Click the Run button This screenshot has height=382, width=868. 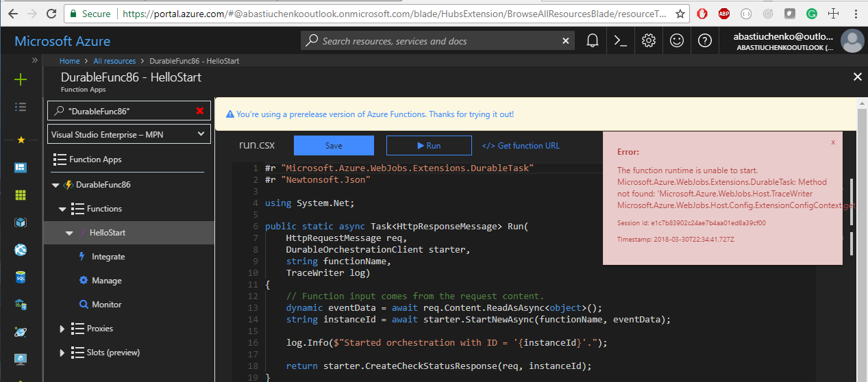point(429,145)
